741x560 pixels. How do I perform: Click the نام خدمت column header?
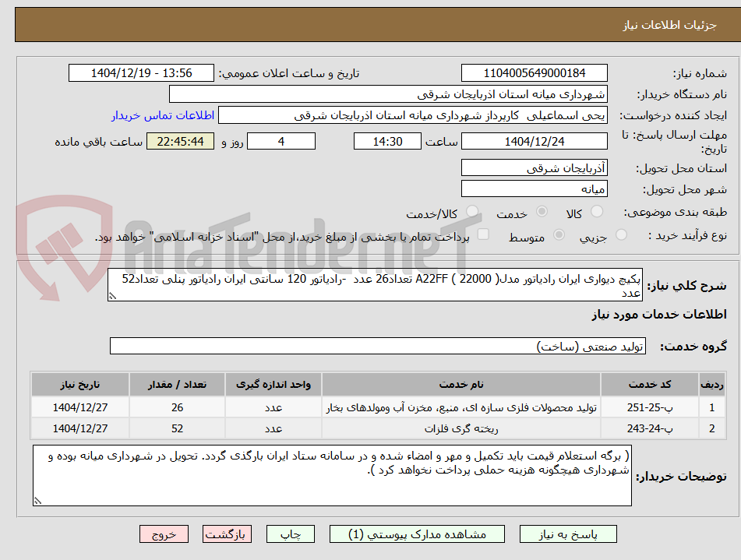460,384
